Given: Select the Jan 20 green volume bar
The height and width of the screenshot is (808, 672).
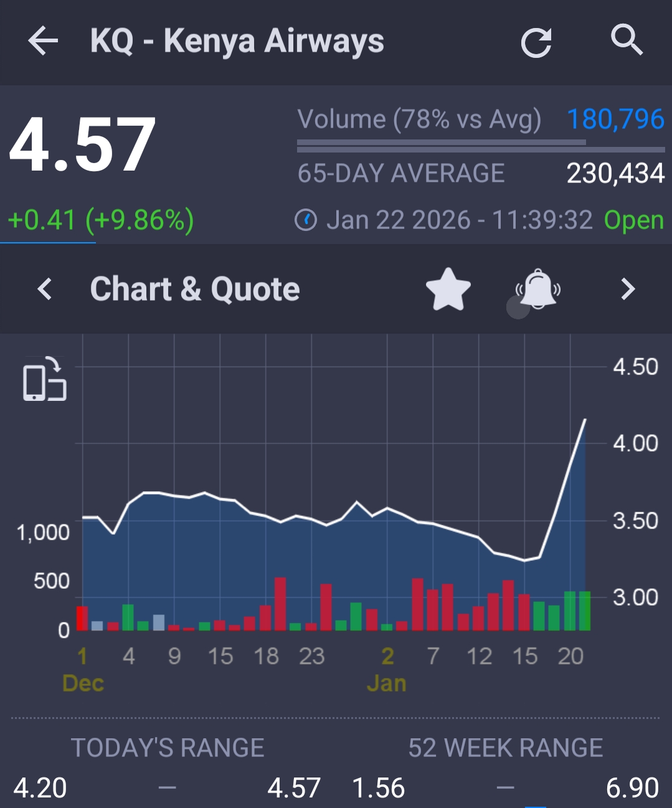Looking at the screenshot, I should [570, 611].
